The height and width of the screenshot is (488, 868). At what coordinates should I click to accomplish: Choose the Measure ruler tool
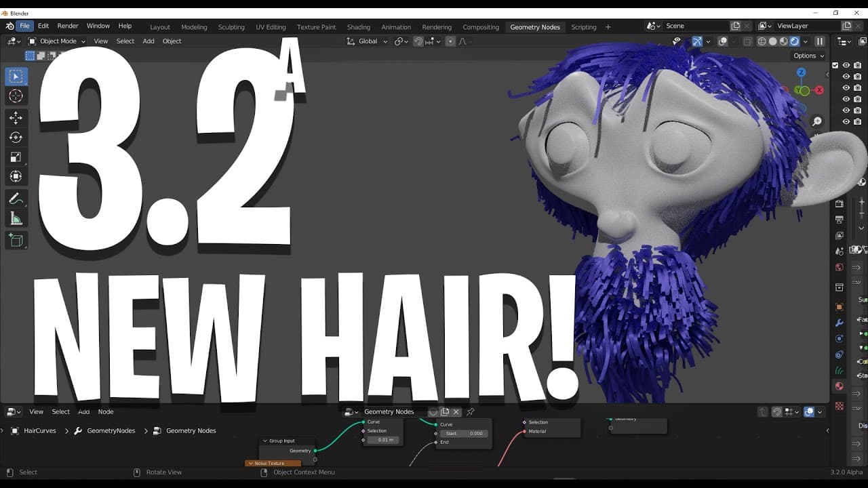pyautogui.click(x=16, y=219)
